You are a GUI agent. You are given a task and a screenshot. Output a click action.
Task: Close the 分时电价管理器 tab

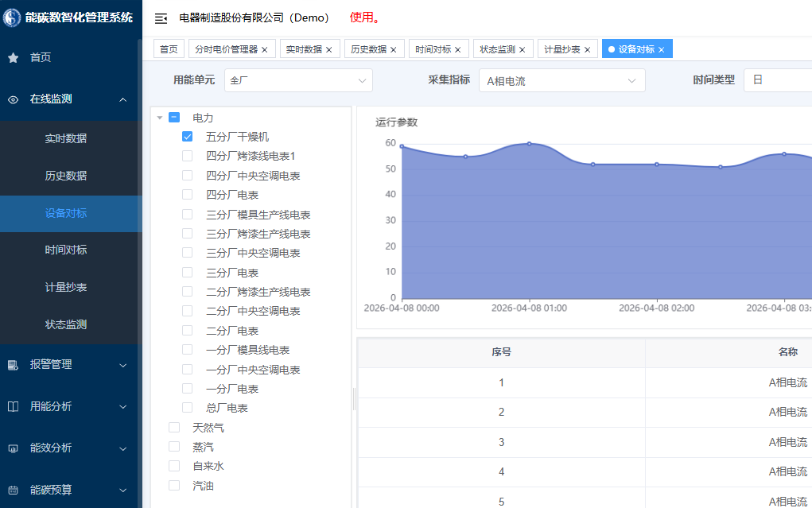[x=265, y=49]
